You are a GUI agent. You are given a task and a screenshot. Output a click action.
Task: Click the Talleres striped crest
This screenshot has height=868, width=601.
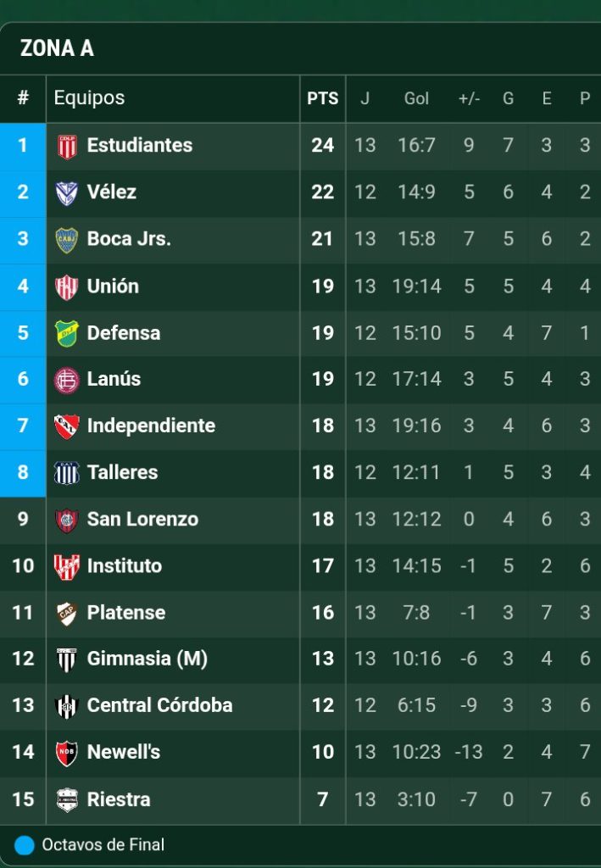pos(66,472)
